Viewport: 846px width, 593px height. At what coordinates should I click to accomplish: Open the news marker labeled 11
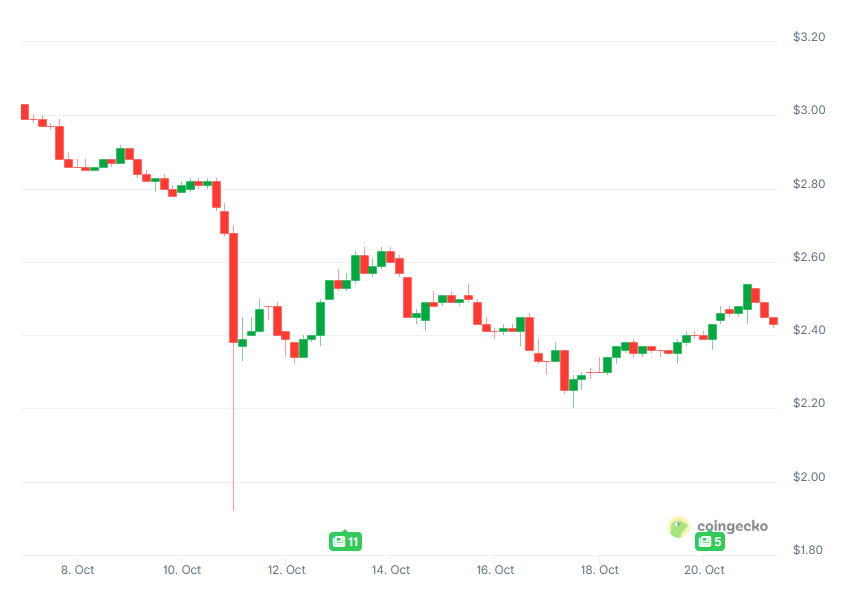tap(345, 542)
